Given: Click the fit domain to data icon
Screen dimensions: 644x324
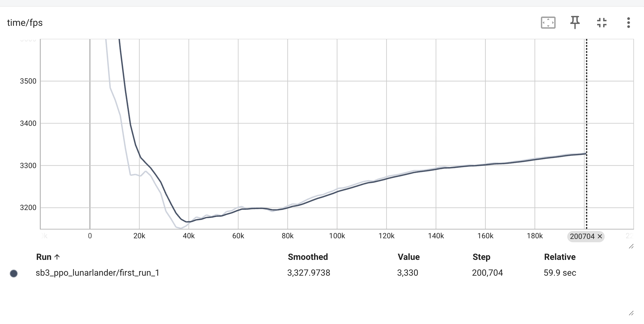Looking at the screenshot, I should 548,23.
